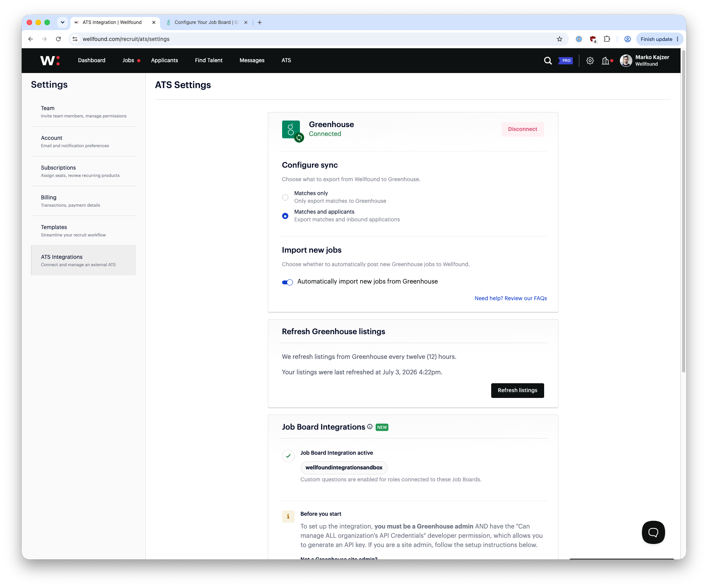
Task: Go to Applicants in top navigation
Action: (165, 60)
